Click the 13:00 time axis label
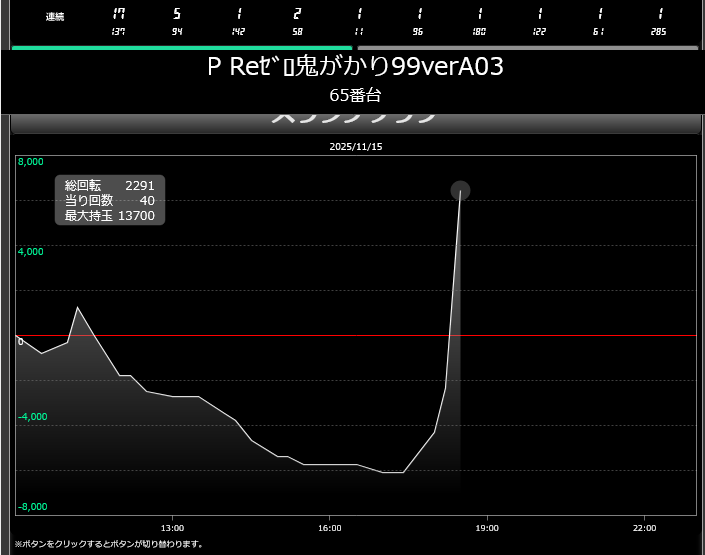The image size is (705, 555). tap(172, 528)
